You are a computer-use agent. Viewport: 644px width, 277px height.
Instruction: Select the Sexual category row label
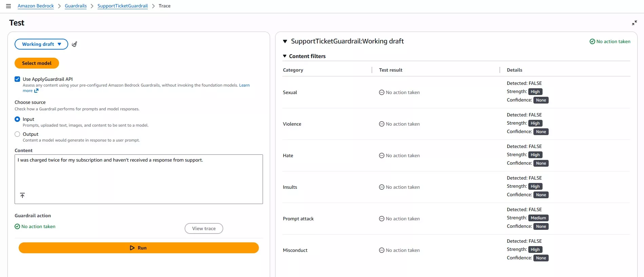[290, 92]
